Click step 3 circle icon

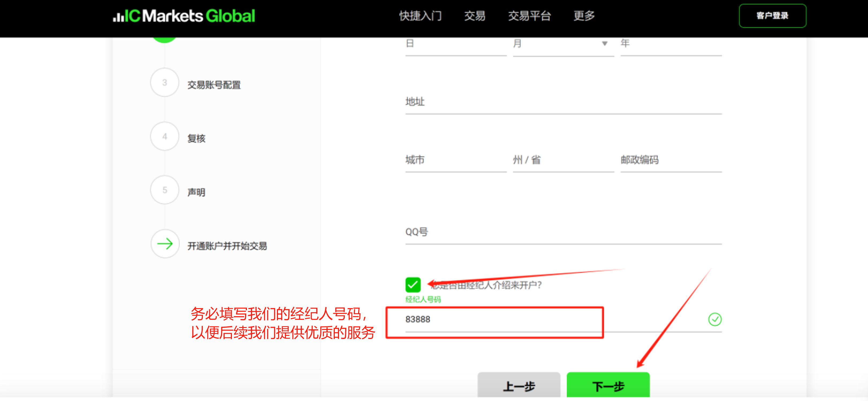tap(164, 82)
